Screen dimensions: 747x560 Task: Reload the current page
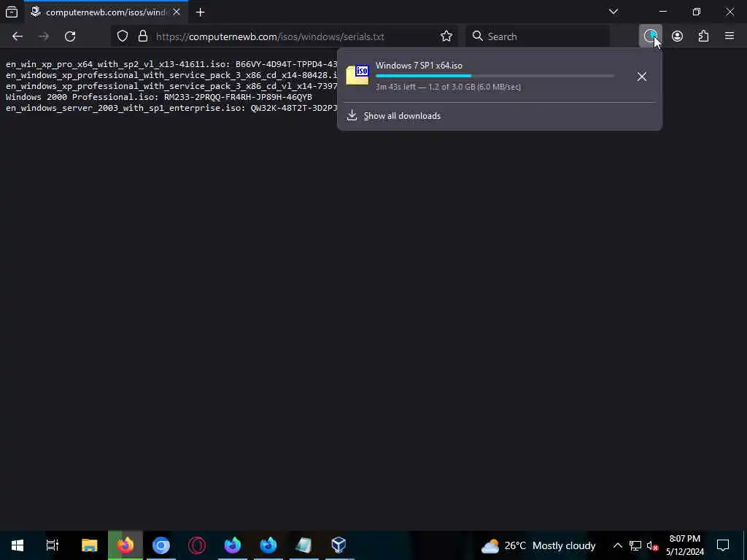coord(70,36)
